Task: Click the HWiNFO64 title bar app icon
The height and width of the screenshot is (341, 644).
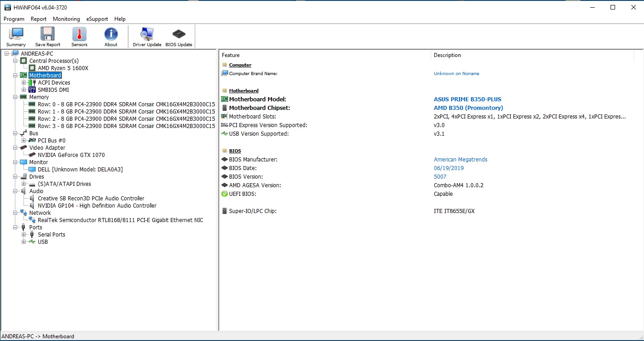Action: pos(8,7)
